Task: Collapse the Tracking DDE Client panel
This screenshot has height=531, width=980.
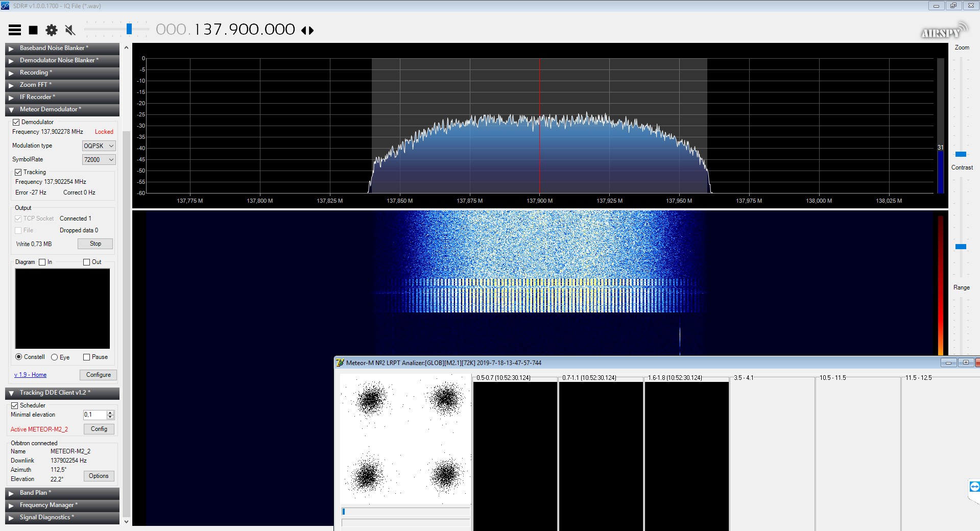Action: click(x=62, y=393)
